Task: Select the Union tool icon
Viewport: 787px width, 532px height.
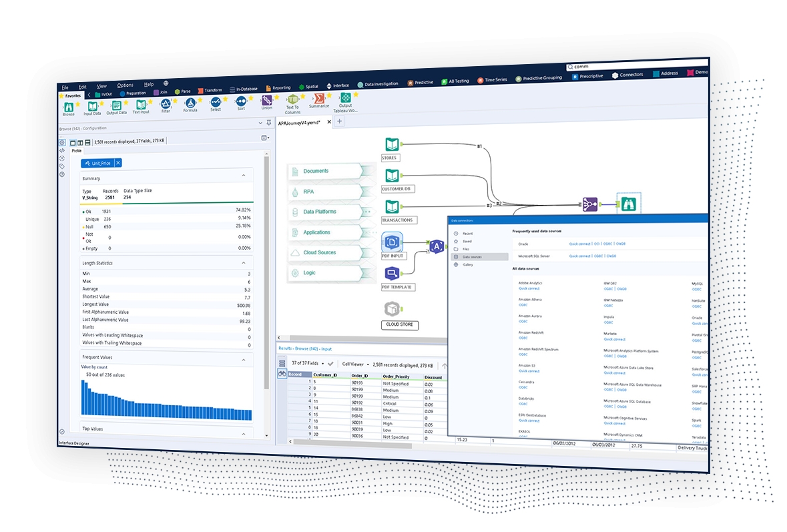Action: 267,101
